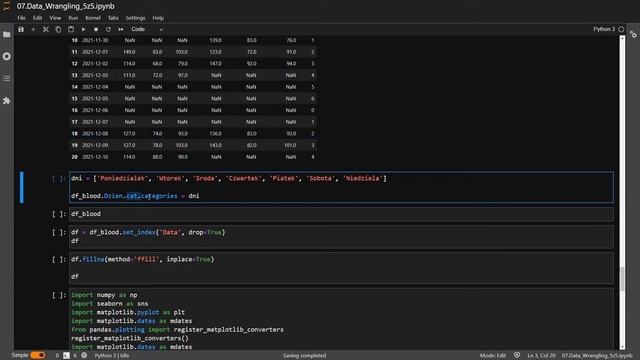This screenshot has height=360, width=640.
Task: Paste cell from clipboard
Action: 71,29
